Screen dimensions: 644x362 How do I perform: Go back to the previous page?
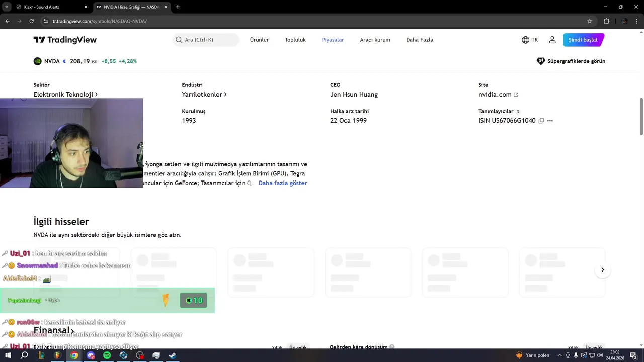tap(7, 21)
